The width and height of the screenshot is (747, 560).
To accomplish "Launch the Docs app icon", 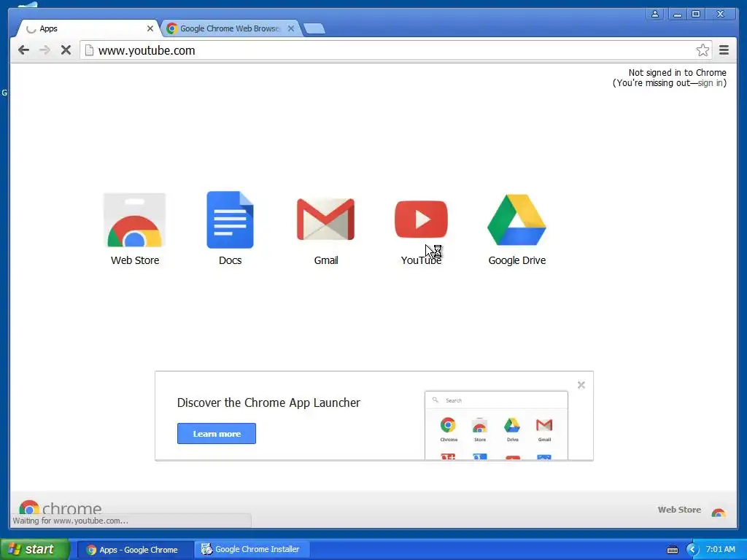I will [x=230, y=219].
